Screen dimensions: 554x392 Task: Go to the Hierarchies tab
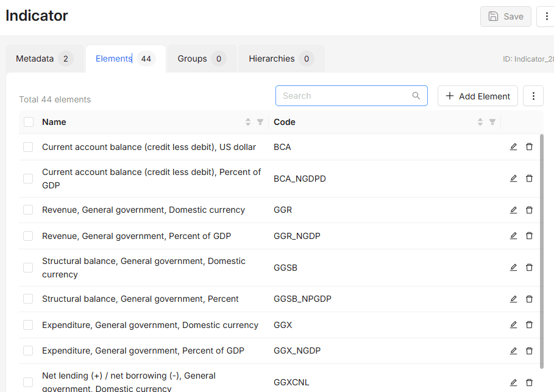pos(281,59)
